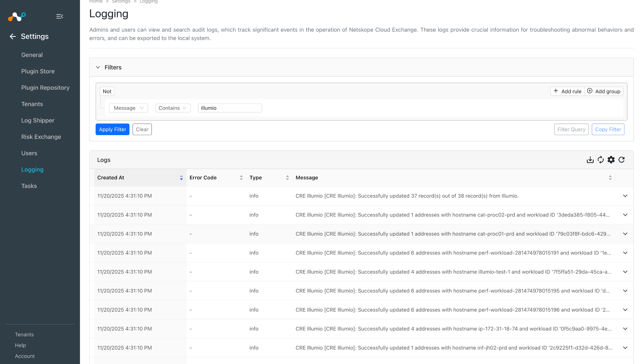Go back using Settings arrow icon
The height and width of the screenshot is (364, 642).
(x=13, y=36)
